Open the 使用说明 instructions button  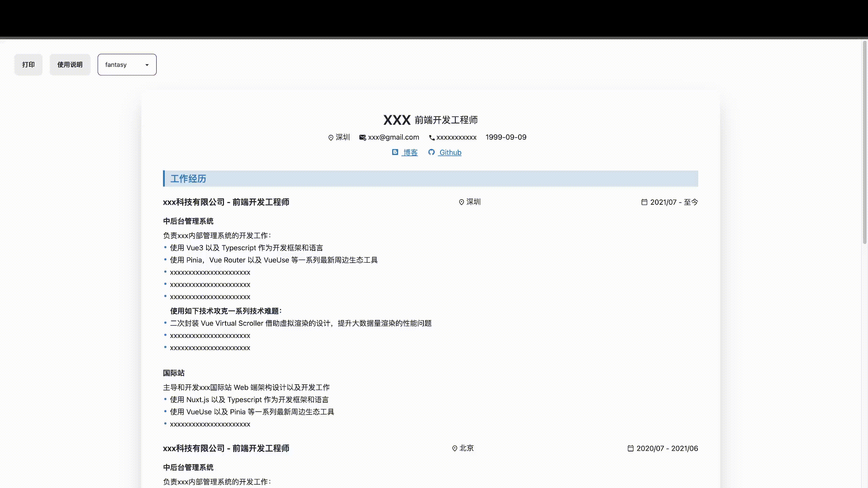(70, 64)
